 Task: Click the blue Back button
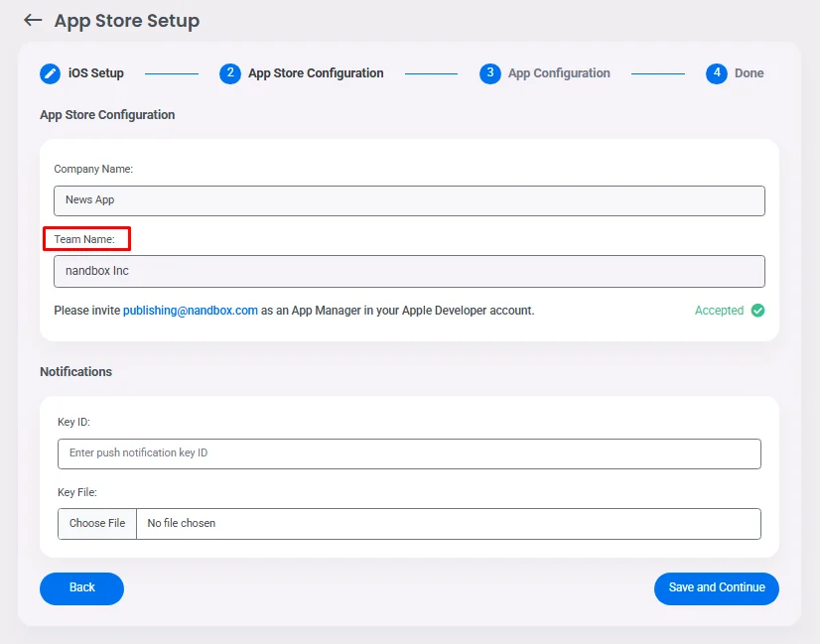click(81, 587)
